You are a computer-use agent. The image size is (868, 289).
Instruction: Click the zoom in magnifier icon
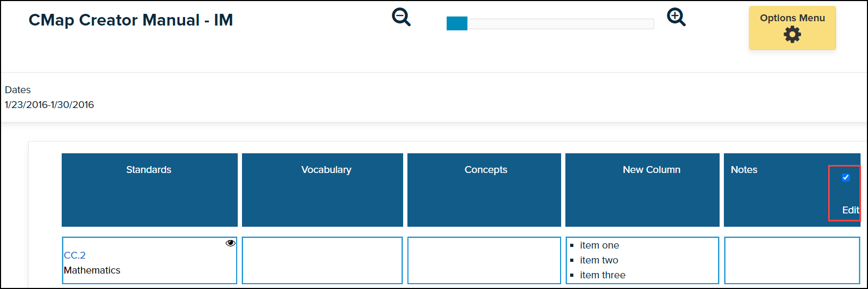pos(676,17)
